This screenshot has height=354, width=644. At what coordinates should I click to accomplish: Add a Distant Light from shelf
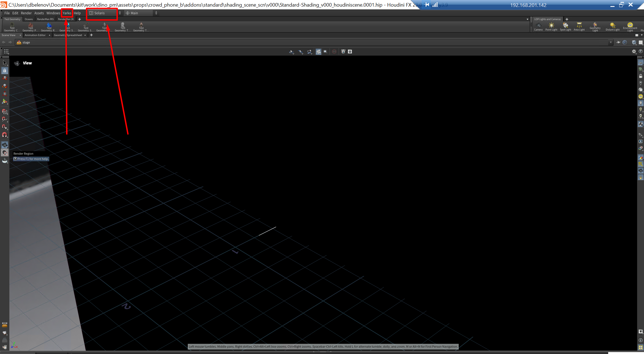coord(613,27)
